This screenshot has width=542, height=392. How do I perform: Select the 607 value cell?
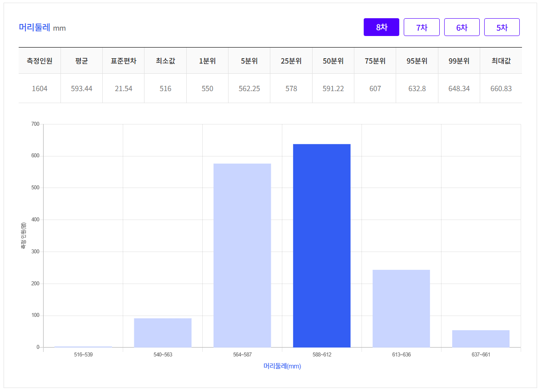[375, 88]
